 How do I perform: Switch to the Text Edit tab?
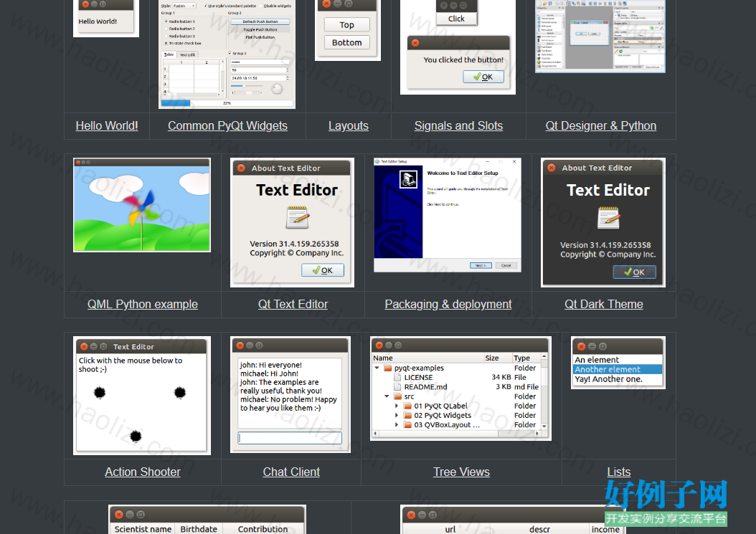click(187, 54)
